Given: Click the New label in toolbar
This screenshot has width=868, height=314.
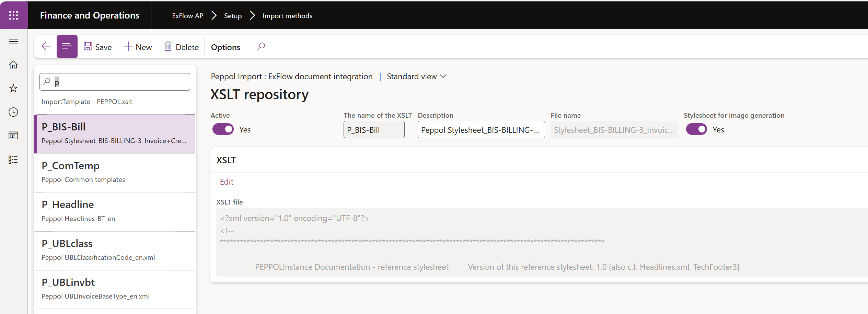Looking at the screenshot, I should pyautogui.click(x=144, y=47).
